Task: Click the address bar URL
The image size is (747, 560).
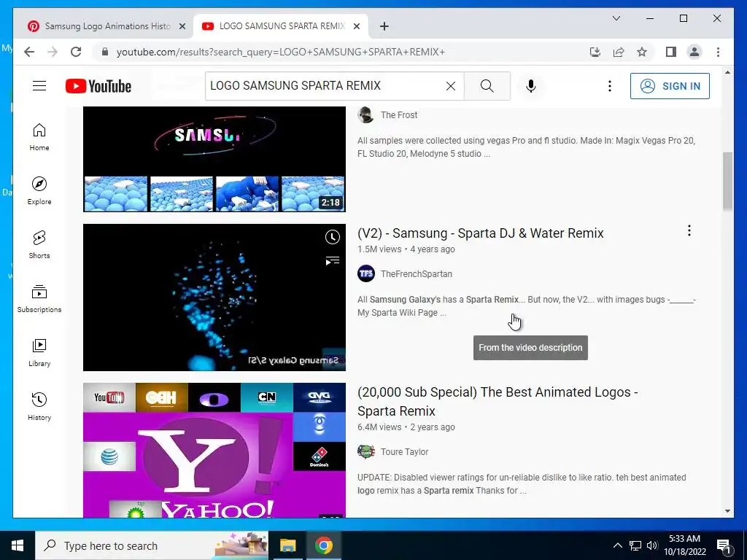Action: click(x=281, y=52)
